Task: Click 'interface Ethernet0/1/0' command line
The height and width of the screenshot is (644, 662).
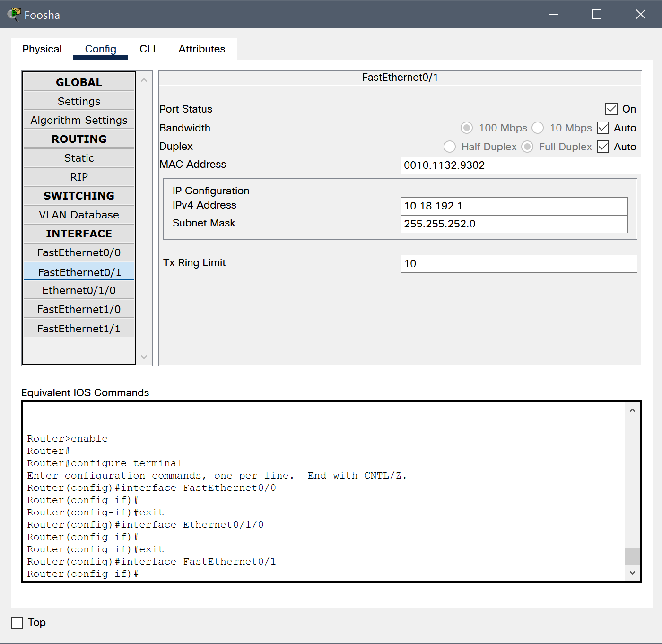Action: click(145, 525)
